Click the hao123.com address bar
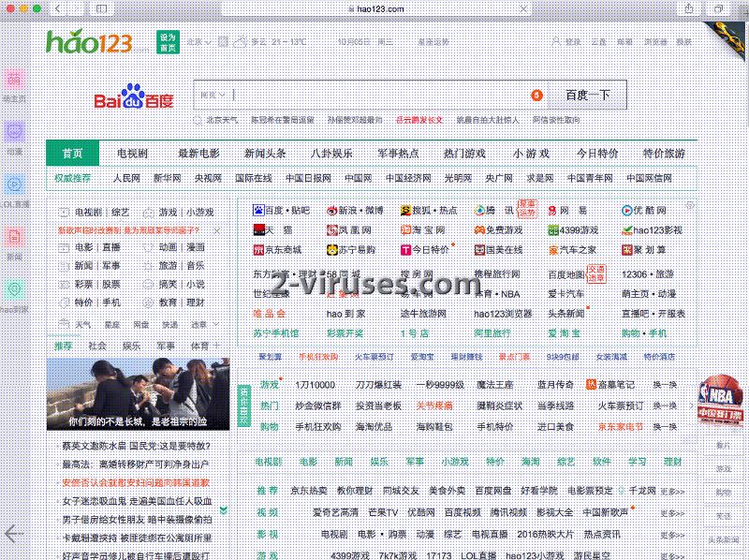The width and height of the screenshot is (749, 560). pyautogui.click(x=375, y=9)
